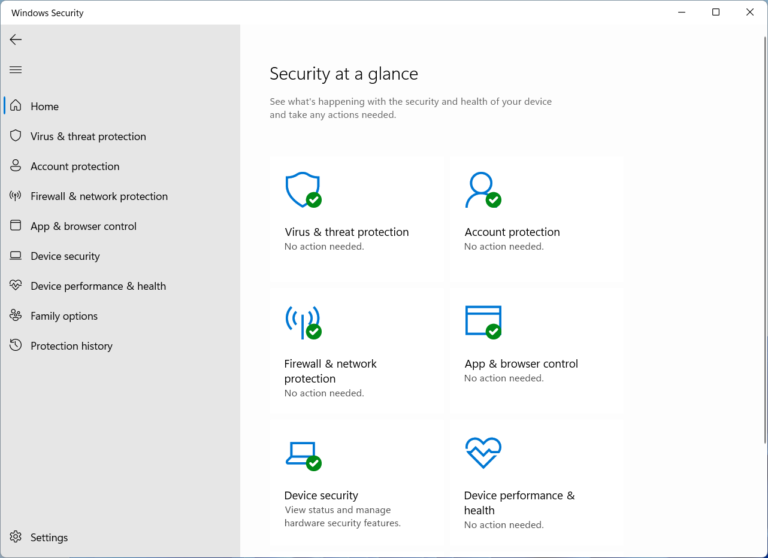The width and height of the screenshot is (768, 558).
Task: Click the large Device security laptop icon
Action: coord(303,456)
